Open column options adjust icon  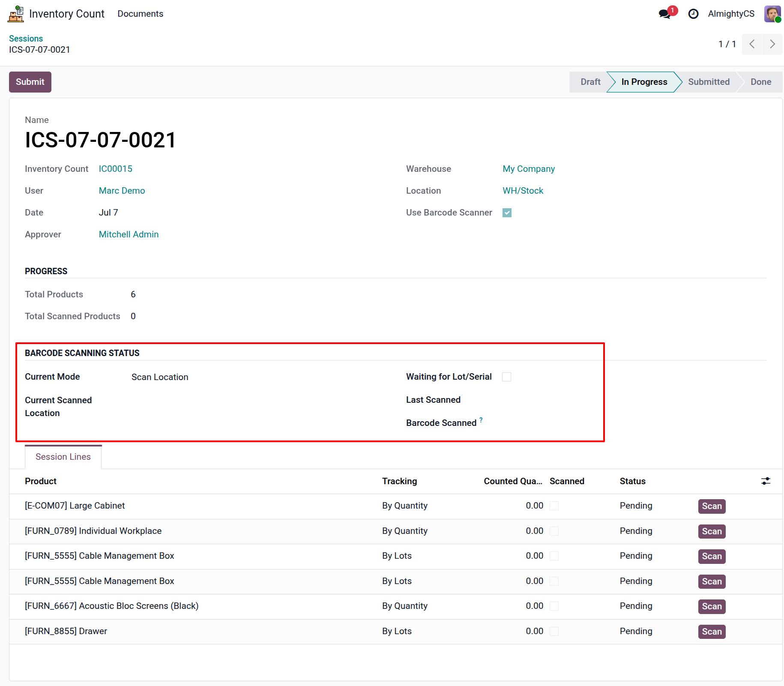pos(766,481)
